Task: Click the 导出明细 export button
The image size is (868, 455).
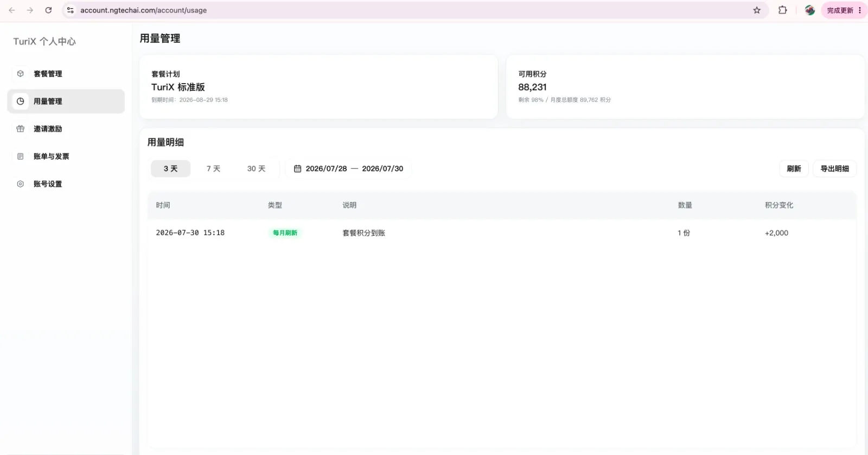Action: pyautogui.click(x=834, y=169)
